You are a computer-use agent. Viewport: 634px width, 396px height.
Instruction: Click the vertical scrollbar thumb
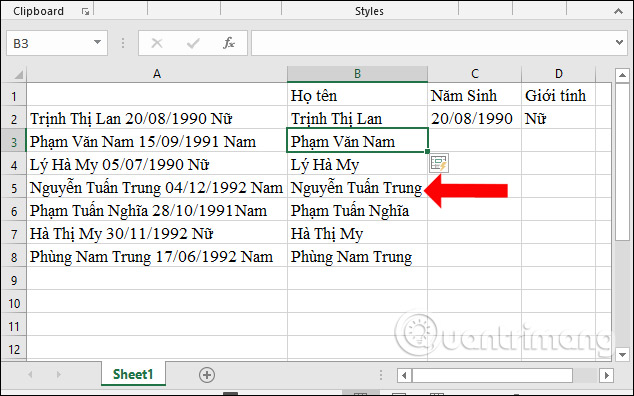pos(622,162)
